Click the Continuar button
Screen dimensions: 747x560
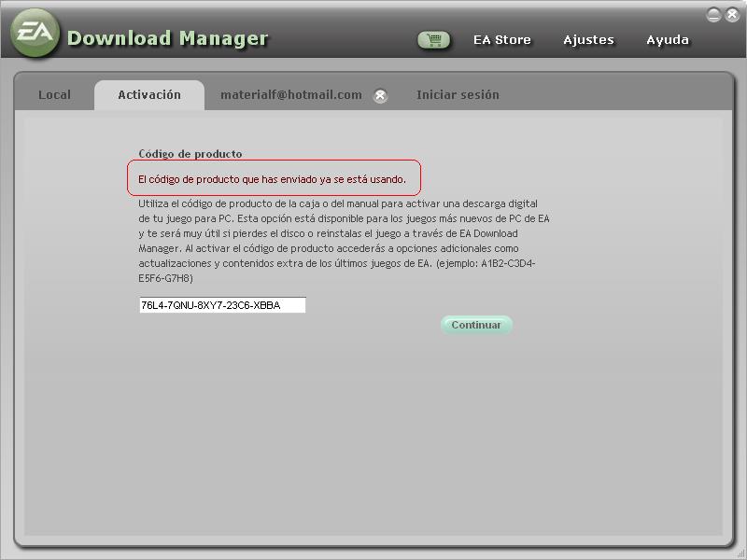click(476, 325)
